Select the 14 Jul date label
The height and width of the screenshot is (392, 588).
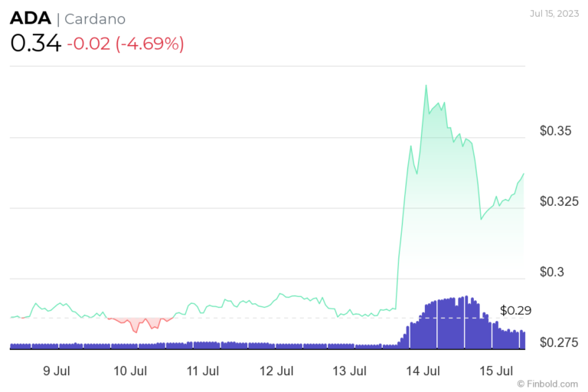423,371
